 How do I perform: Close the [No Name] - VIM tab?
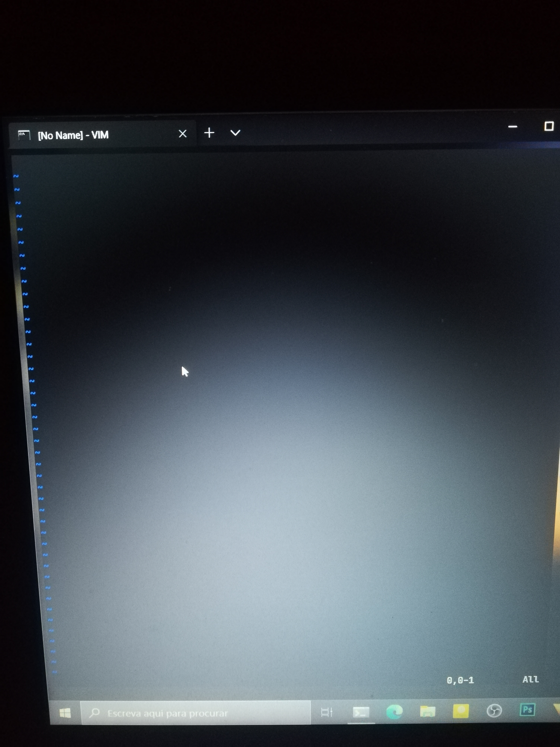(x=183, y=134)
